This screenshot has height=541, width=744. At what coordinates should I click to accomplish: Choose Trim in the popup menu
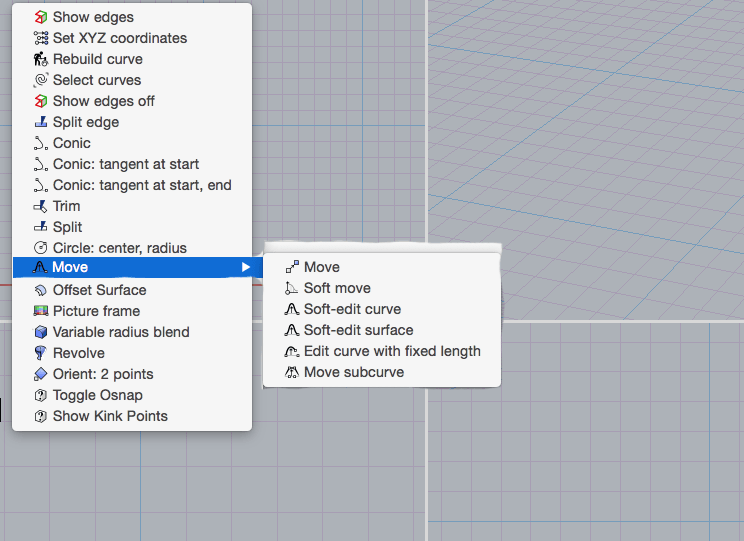point(132,206)
